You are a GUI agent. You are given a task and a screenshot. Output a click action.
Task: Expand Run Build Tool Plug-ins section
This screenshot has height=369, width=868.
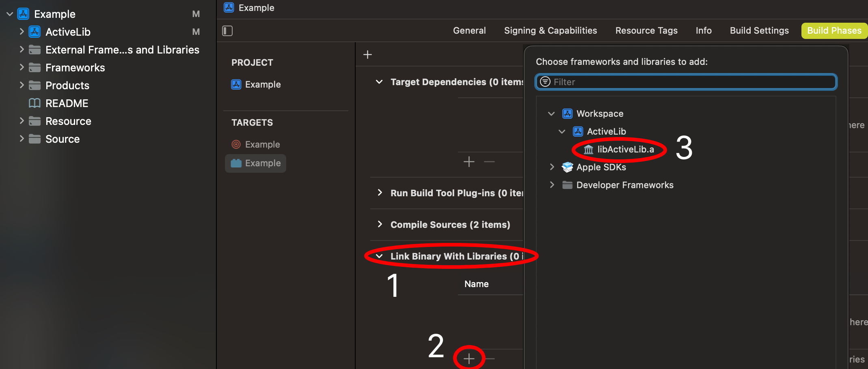(x=380, y=193)
